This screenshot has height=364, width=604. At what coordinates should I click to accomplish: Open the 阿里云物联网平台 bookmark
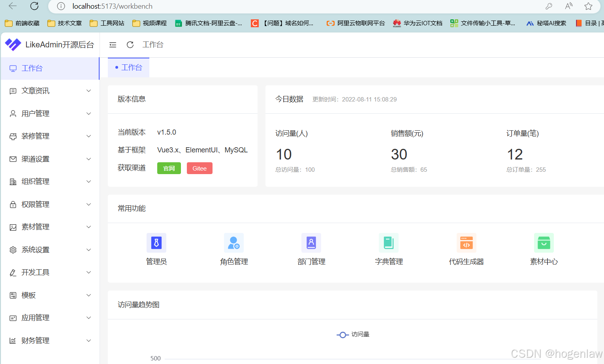(x=355, y=23)
